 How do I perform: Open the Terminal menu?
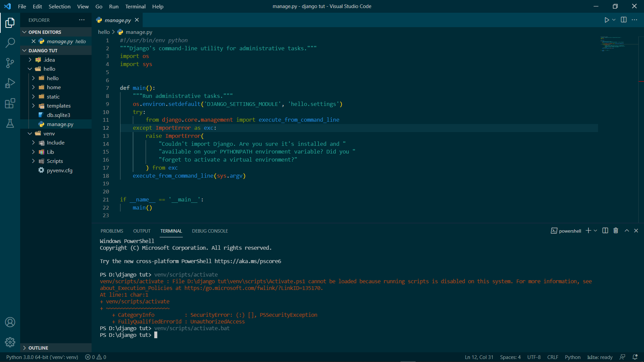coord(135,6)
